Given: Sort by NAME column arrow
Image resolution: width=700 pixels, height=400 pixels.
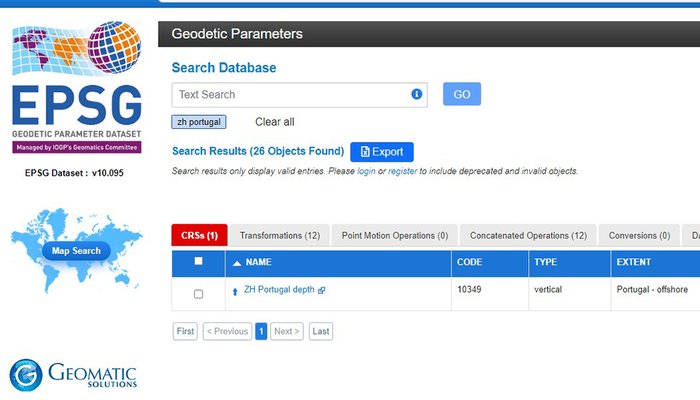Looking at the screenshot, I should [236, 262].
